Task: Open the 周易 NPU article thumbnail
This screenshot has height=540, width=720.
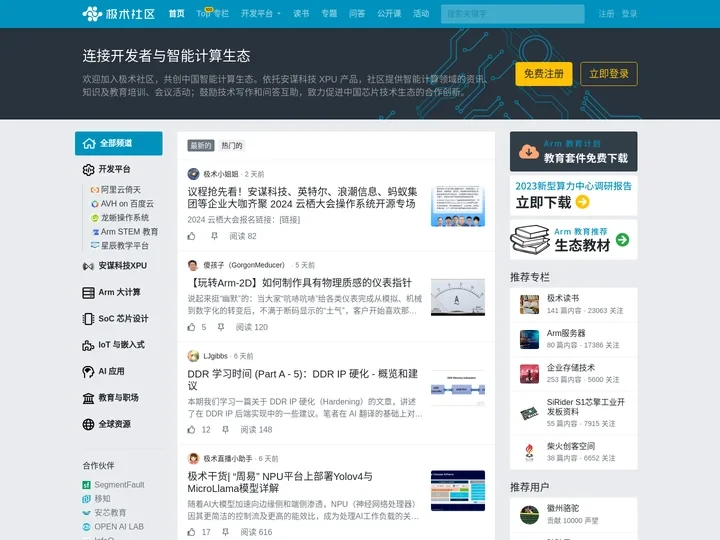Action: coord(458,491)
